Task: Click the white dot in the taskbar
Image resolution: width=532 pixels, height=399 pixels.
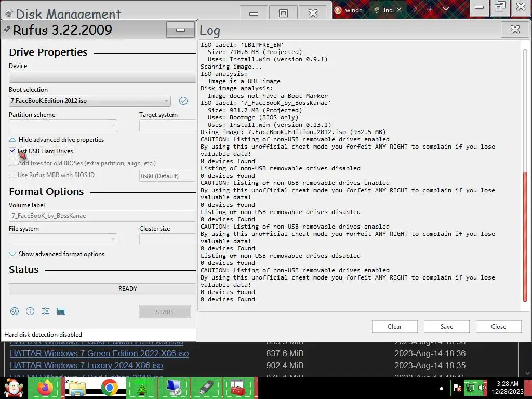Action: click(441, 389)
